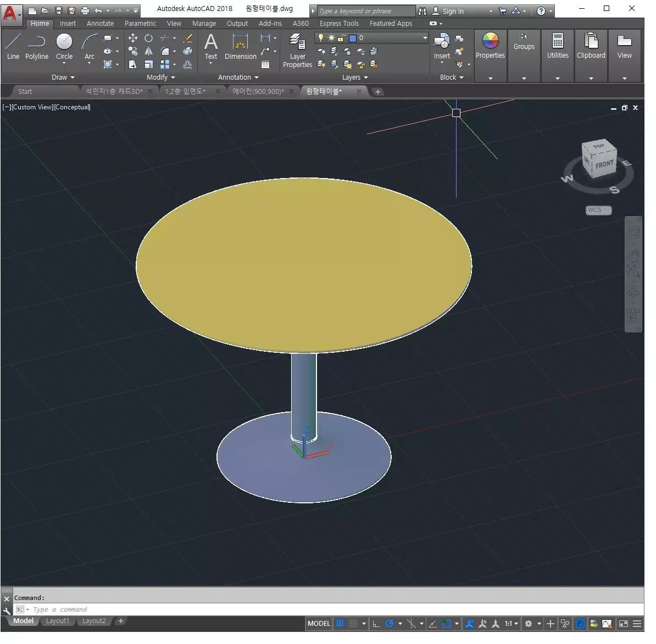Click the blue layer 0 color swatch

pos(353,38)
